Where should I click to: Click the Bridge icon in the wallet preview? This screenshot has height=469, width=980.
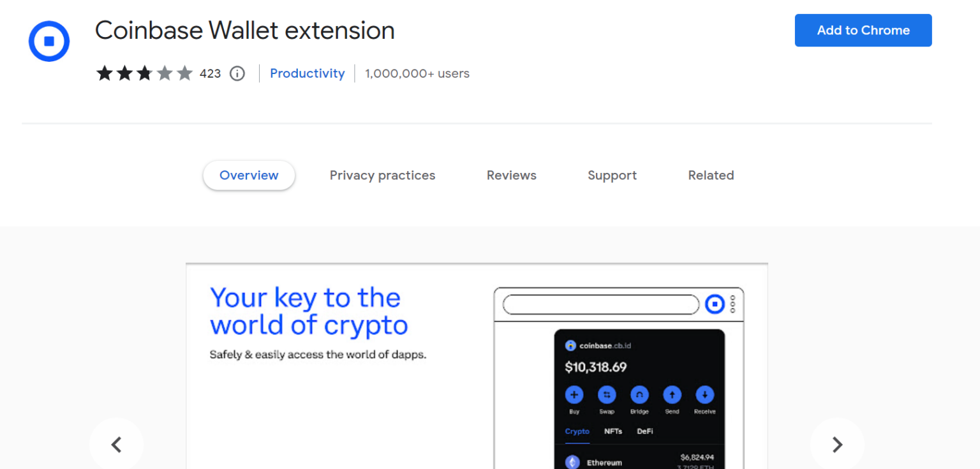tap(639, 396)
